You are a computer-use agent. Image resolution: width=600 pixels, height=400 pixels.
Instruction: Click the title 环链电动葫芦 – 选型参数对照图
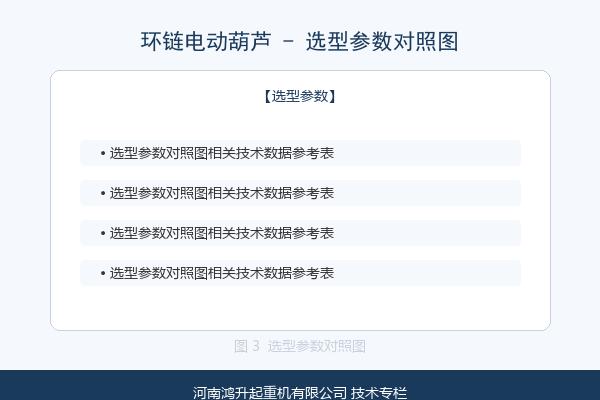[x=300, y=41]
